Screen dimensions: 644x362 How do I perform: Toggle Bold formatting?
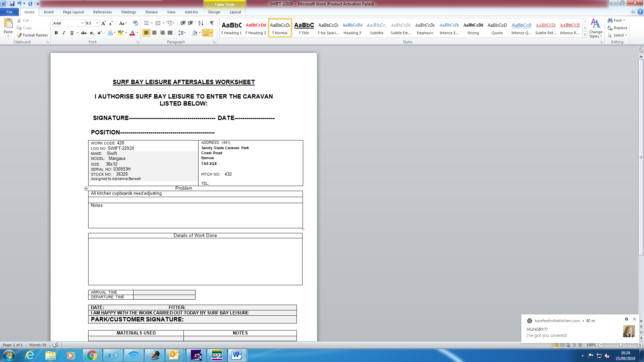click(56, 33)
